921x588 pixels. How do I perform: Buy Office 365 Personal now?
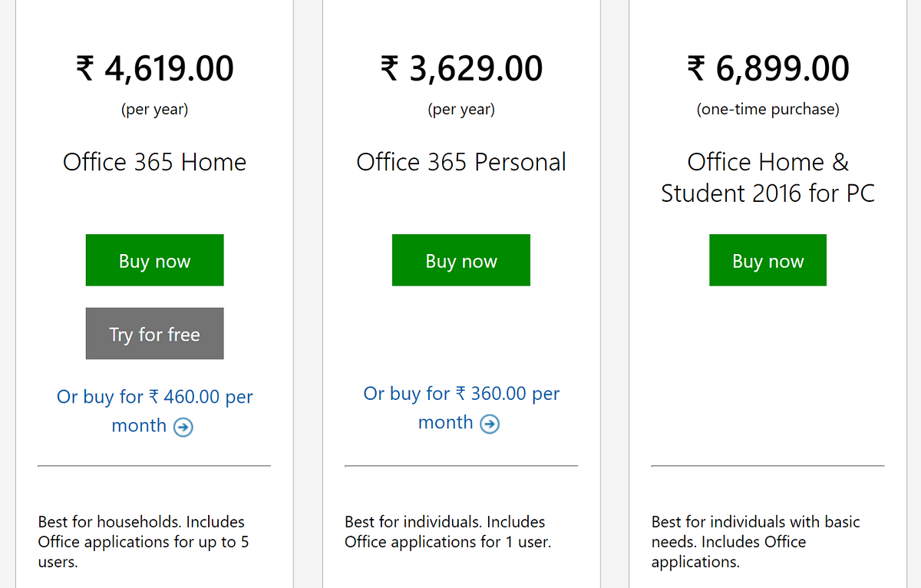[461, 260]
